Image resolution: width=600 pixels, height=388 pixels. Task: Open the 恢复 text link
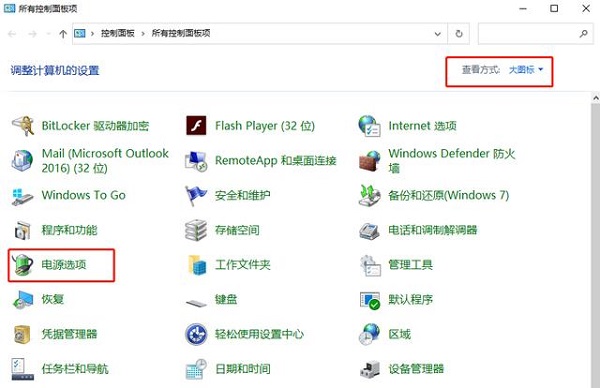point(53,299)
